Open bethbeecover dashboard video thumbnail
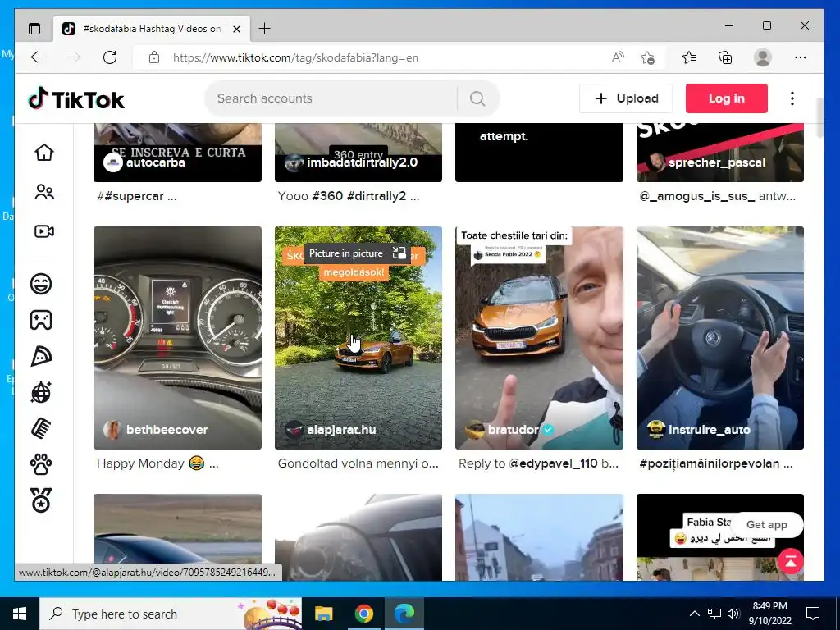The height and width of the screenshot is (630, 840). 177,337
